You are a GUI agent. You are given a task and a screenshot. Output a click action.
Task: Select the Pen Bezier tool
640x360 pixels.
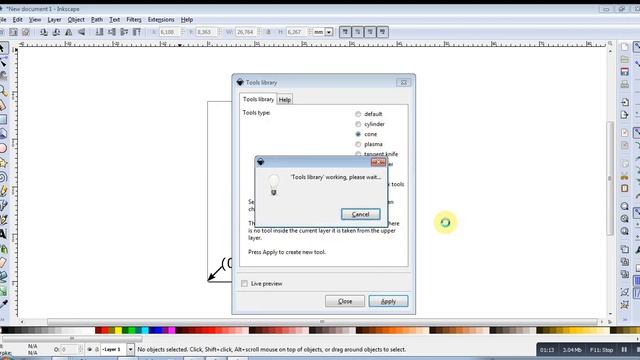[x=3, y=206]
